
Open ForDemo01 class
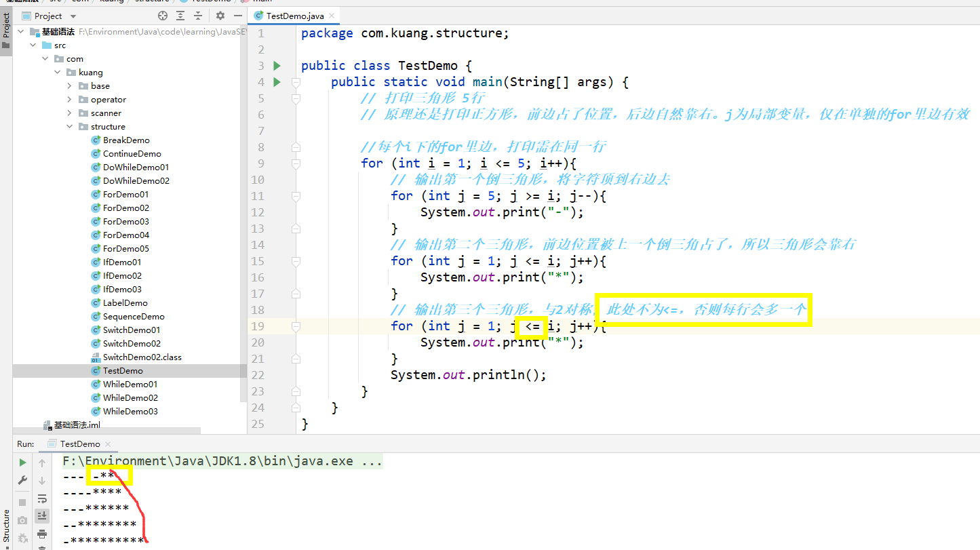coord(125,195)
